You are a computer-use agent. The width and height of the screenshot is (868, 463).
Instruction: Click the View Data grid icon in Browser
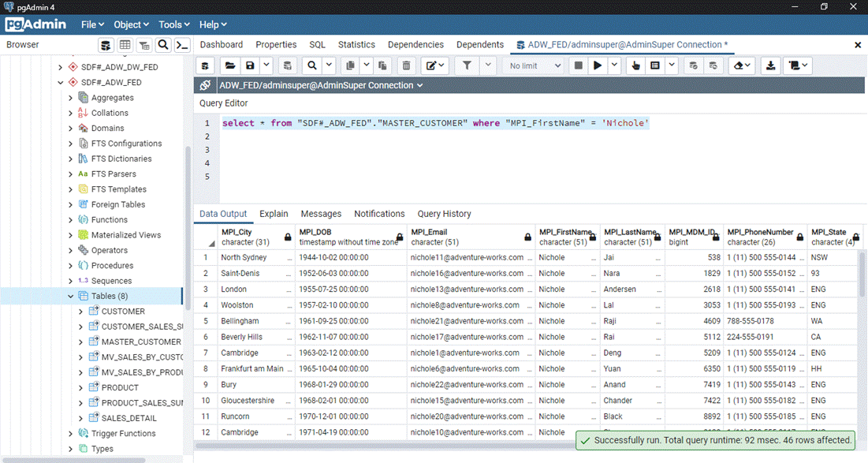point(125,45)
